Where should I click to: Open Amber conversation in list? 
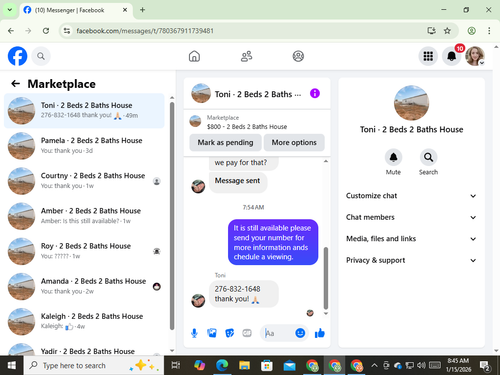point(84,216)
